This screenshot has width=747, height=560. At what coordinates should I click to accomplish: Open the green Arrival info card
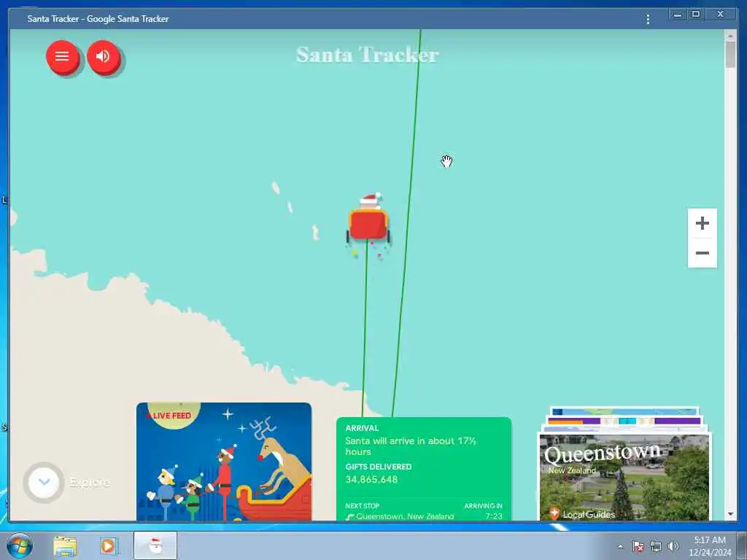[424, 469]
